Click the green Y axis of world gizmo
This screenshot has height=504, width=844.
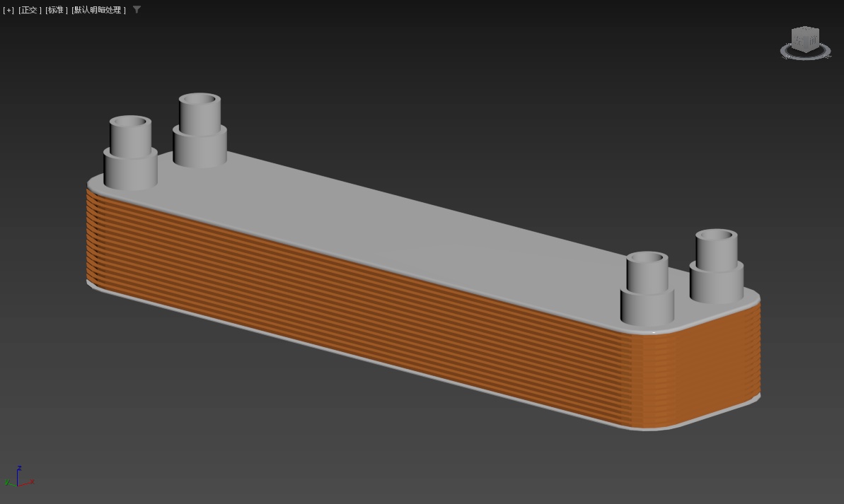coord(8,483)
